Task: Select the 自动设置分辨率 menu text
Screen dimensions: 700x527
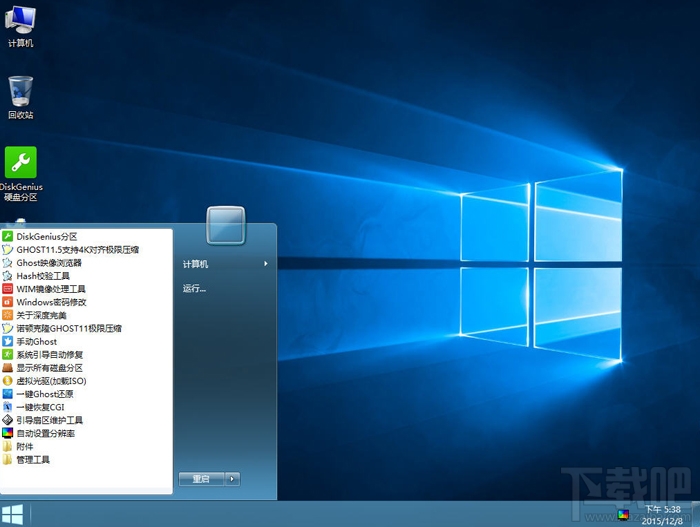Action: click(x=46, y=433)
